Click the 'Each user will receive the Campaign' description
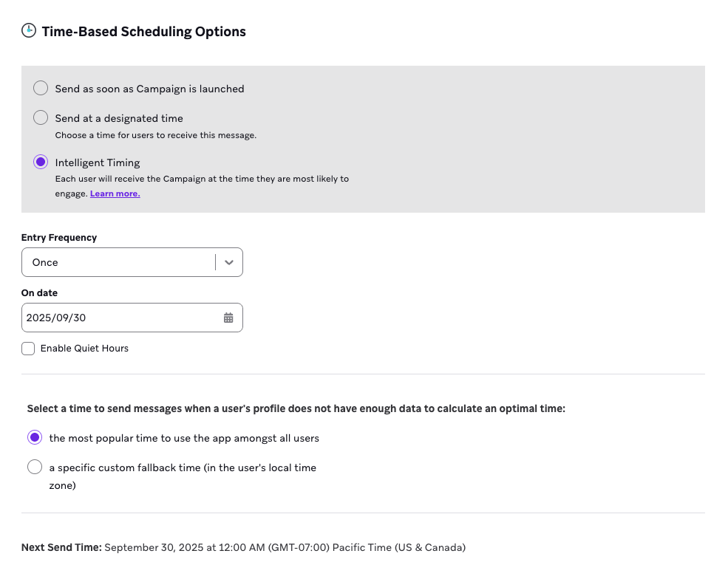The image size is (728, 579). (x=201, y=179)
